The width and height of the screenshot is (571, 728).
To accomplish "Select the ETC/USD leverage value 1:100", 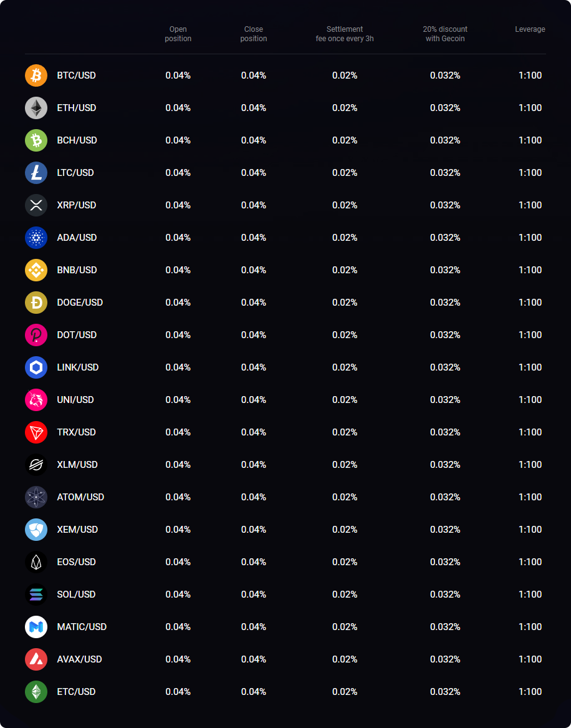I will (530, 692).
